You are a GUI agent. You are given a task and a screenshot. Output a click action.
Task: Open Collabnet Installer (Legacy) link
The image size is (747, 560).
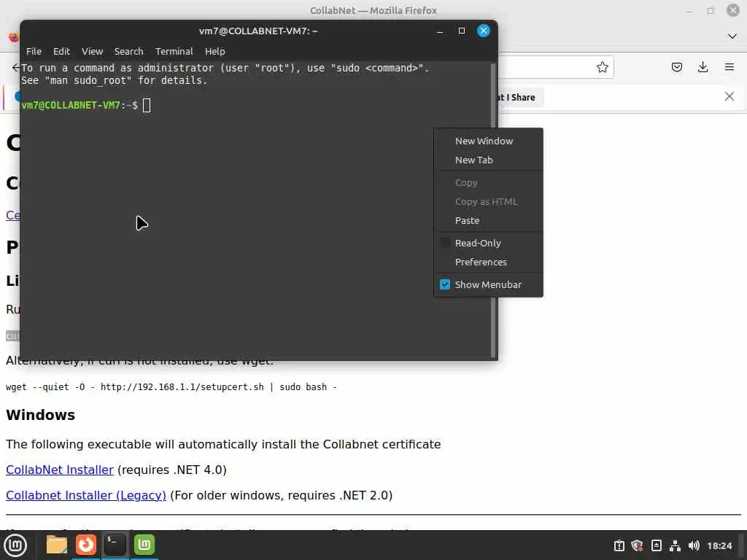click(86, 495)
